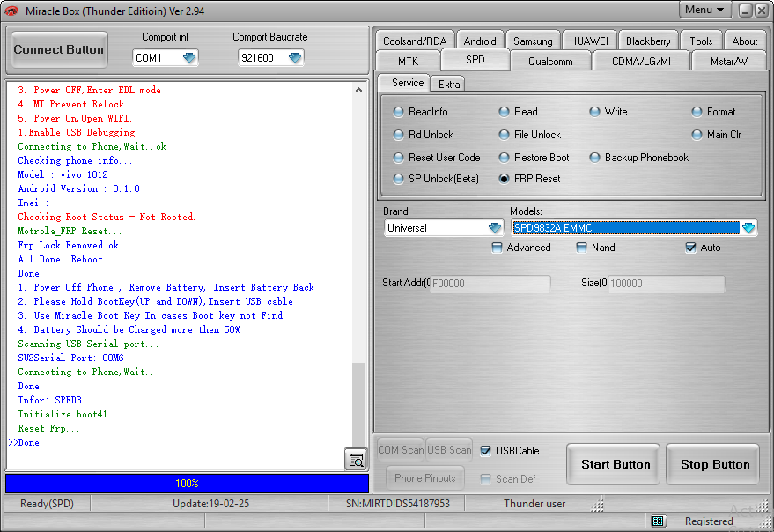Viewport: 774px width, 532px height.
Task: Click the Miracle Box eye logo in the title bar
Action: [11, 11]
